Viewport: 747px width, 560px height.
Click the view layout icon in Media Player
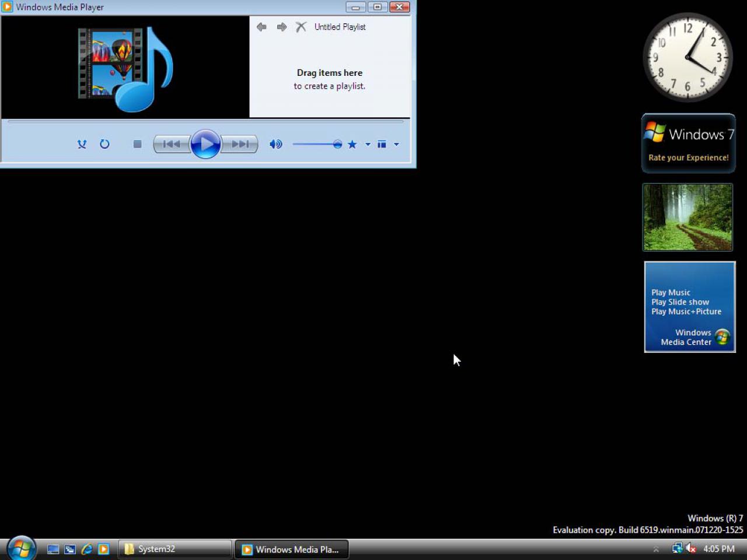pos(382,144)
